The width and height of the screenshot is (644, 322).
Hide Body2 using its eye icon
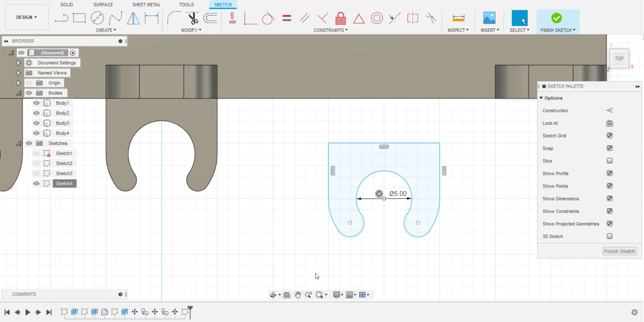pyautogui.click(x=37, y=113)
